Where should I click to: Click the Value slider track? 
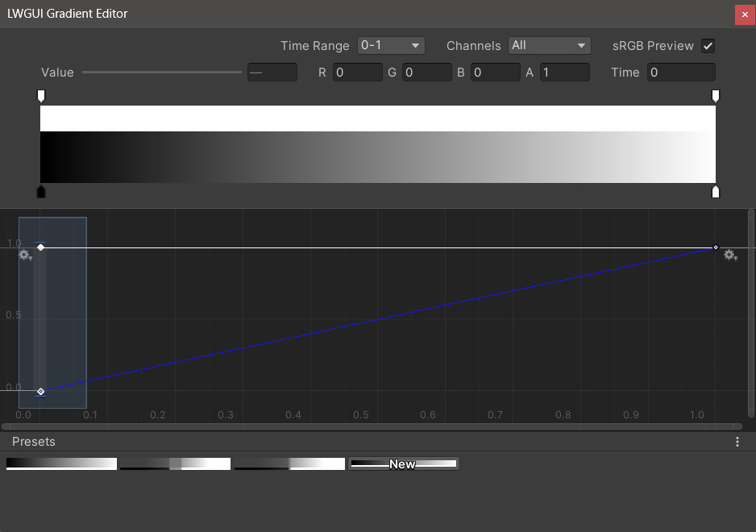pyautogui.click(x=161, y=73)
